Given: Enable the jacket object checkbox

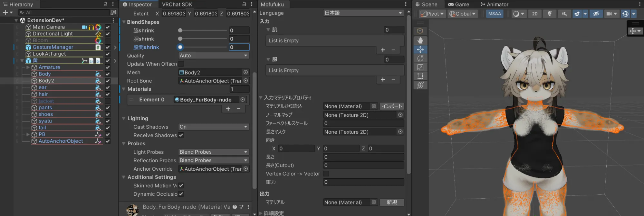Looking at the screenshot, I should click(x=108, y=101).
